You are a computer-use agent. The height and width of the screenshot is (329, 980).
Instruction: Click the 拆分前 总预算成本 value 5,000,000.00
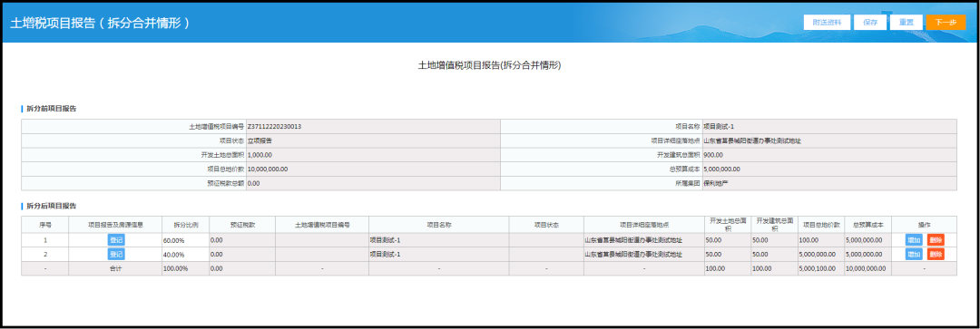[722, 169]
